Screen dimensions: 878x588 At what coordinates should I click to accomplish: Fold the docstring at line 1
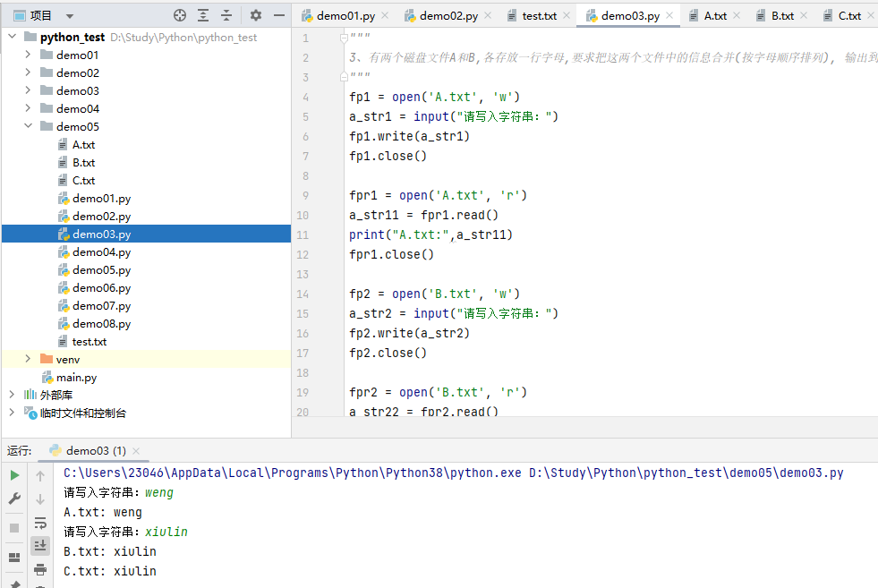tap(344, 38)
